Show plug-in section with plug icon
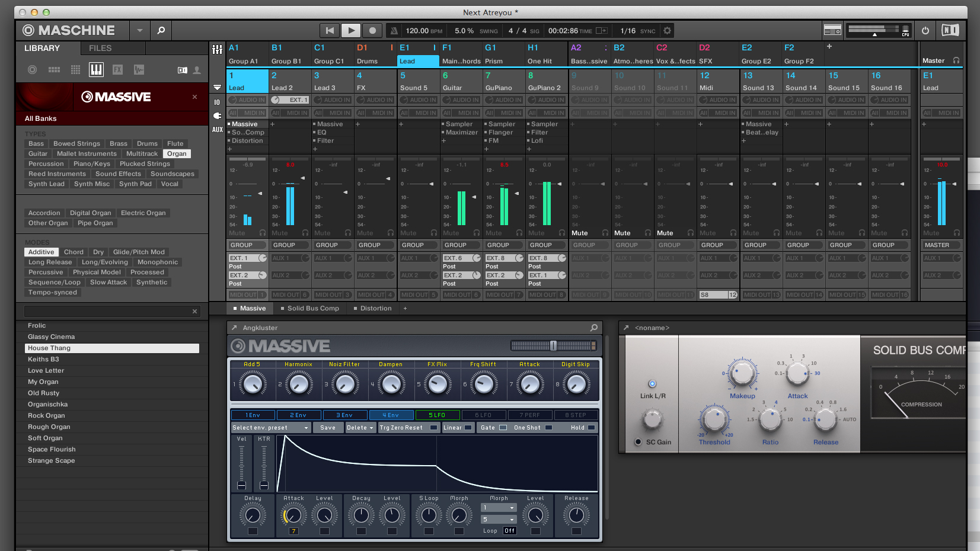Screen dimensions: 980x551 [x=217, y=116]
